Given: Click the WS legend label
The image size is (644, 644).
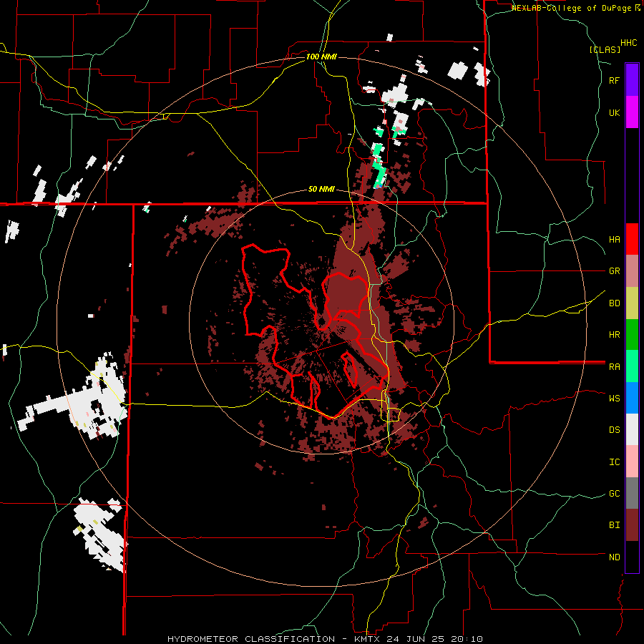Looking at the screenshot, I should [x=615, y=399].
